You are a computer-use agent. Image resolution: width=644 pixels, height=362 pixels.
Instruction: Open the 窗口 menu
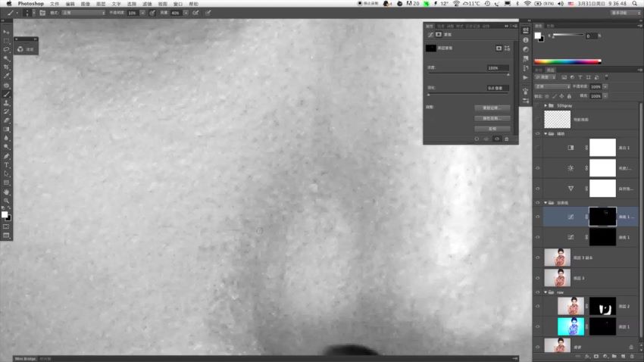point(178,4)
